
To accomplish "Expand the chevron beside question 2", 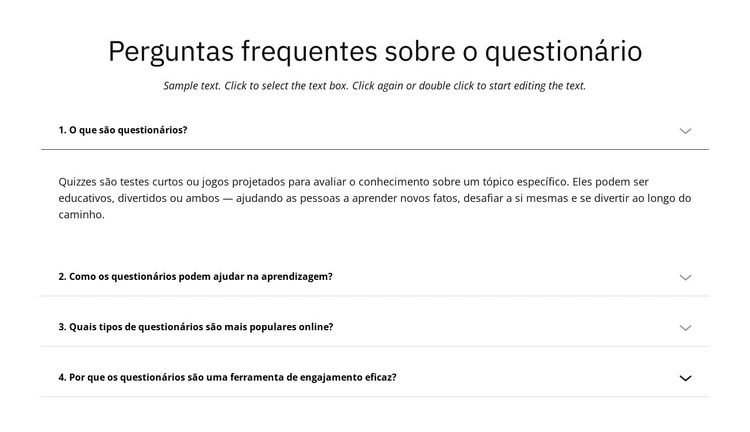I will 685,277.
